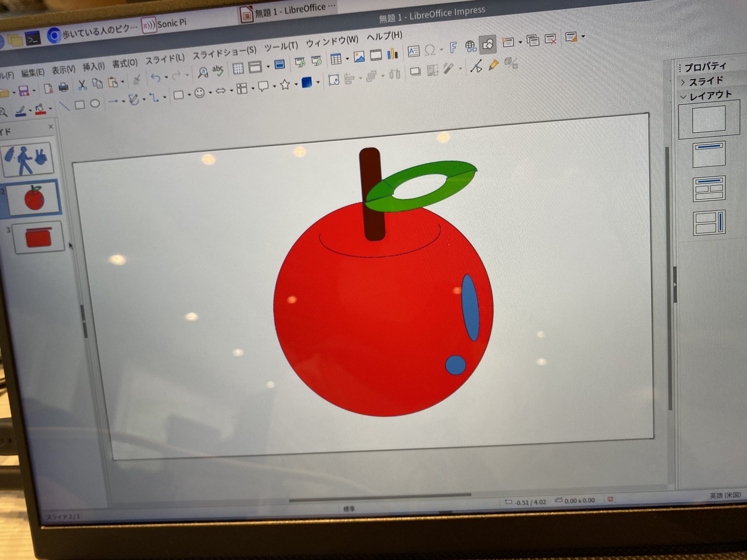This screenshot has width=747, height=560.
Task: Click the Paste clipboard icon
Action: coord(112,82)
